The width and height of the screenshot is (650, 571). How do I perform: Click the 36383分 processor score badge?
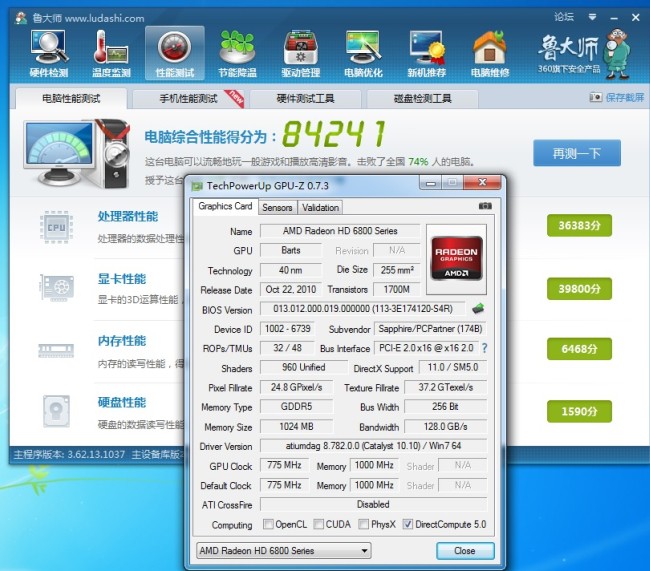tap(579, 226)
